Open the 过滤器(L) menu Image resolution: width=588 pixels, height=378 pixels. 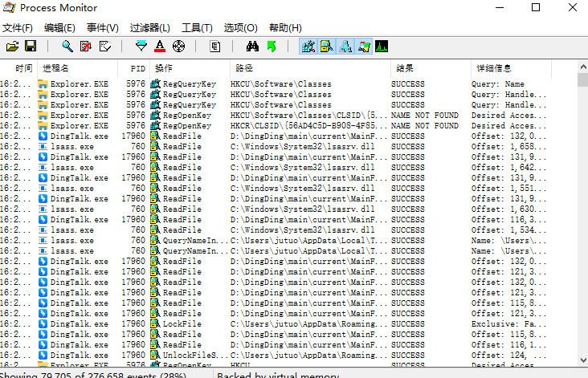pyautogui.click(x=150, y=28)
